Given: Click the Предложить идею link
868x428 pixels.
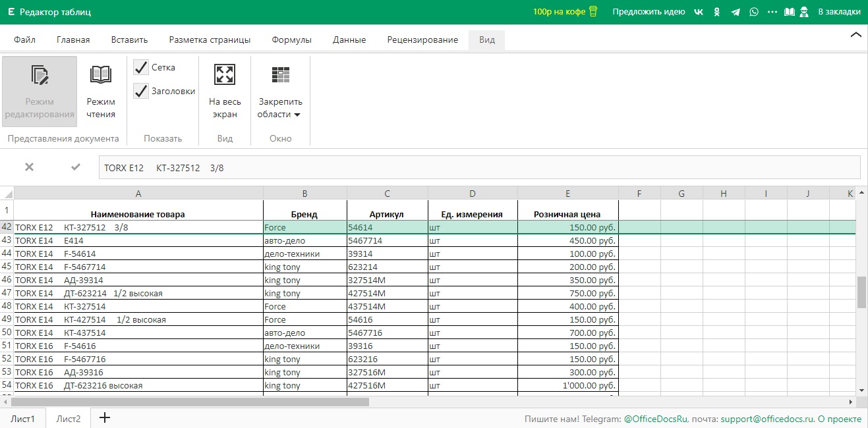Looking at the screenshot, I should [649, 12].
